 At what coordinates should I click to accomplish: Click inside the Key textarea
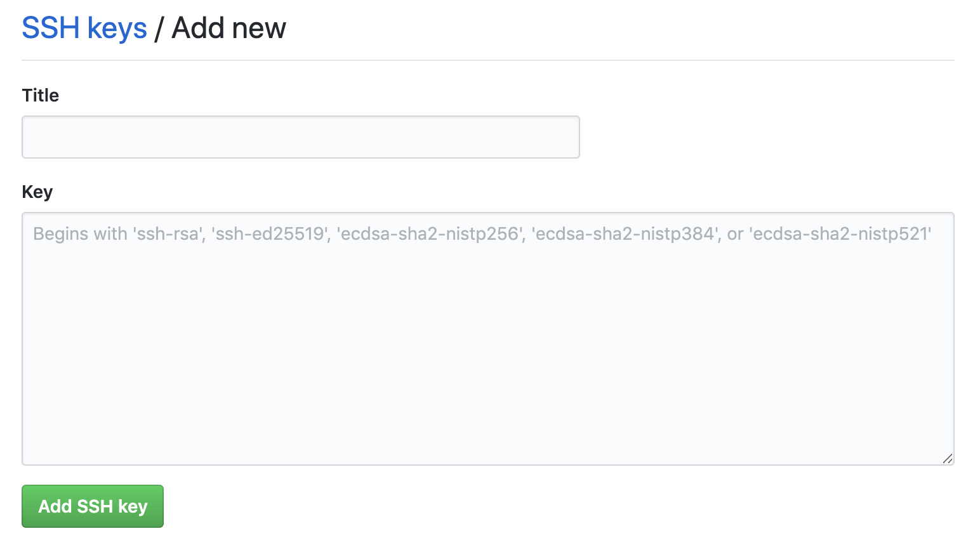coord(488,339)
